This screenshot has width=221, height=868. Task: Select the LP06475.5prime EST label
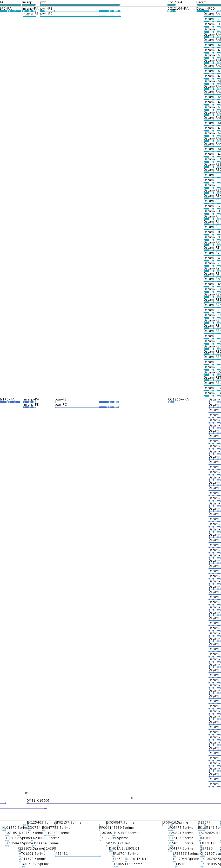pos(180,827)
